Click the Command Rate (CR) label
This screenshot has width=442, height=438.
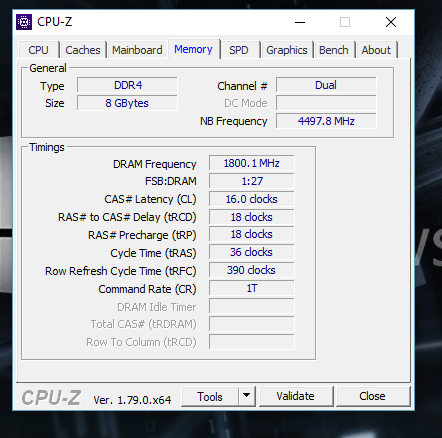[147, 289]
